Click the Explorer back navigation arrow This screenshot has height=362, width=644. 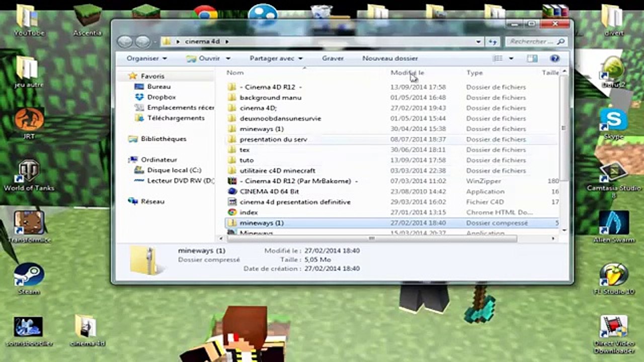pos(125,42)
